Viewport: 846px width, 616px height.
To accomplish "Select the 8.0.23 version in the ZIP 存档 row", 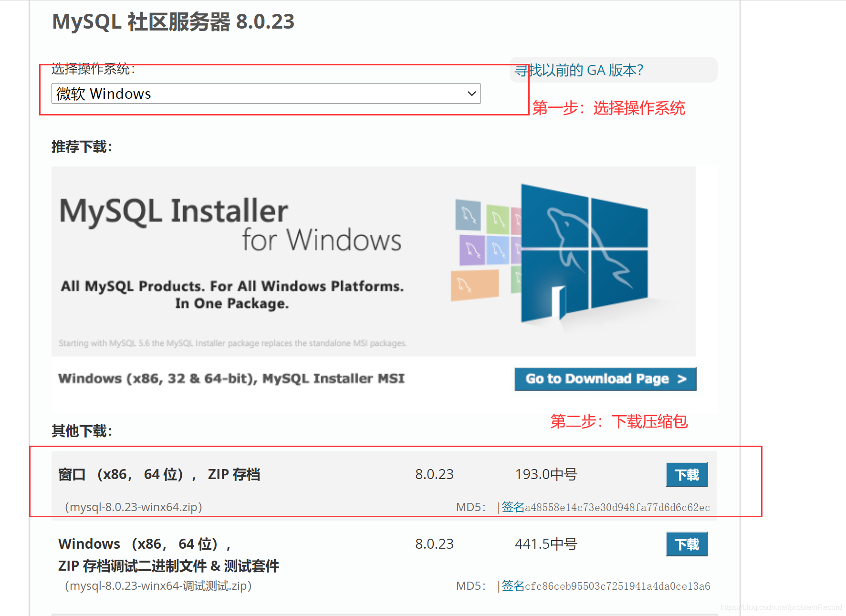I will [x=434, y=474].
